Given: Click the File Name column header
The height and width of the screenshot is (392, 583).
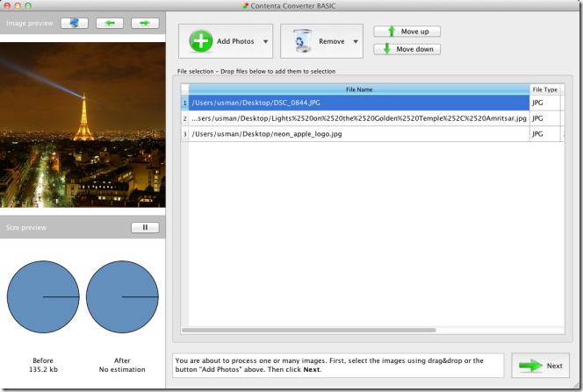Looking at the screenshot, I should pyautogui.click(x=359, y=89).
